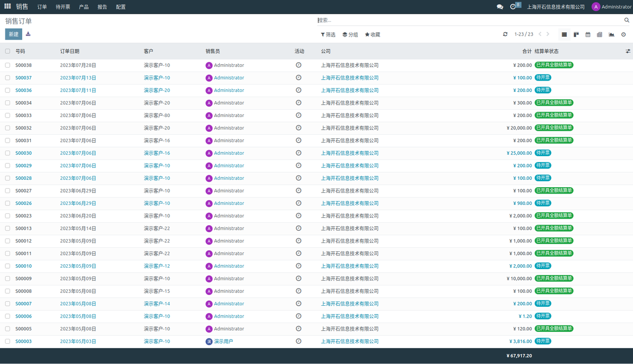Viewport: 633px width, 364px height.
Task: Check the box next to order S00003
Action: [x=7, y=341]
